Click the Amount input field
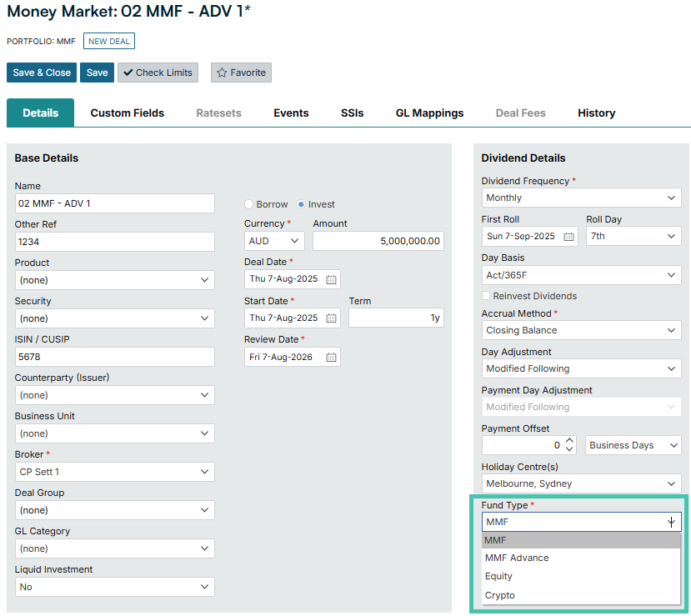Image resolution: width=691 pixels, height=616 pixels. (378, 241)
